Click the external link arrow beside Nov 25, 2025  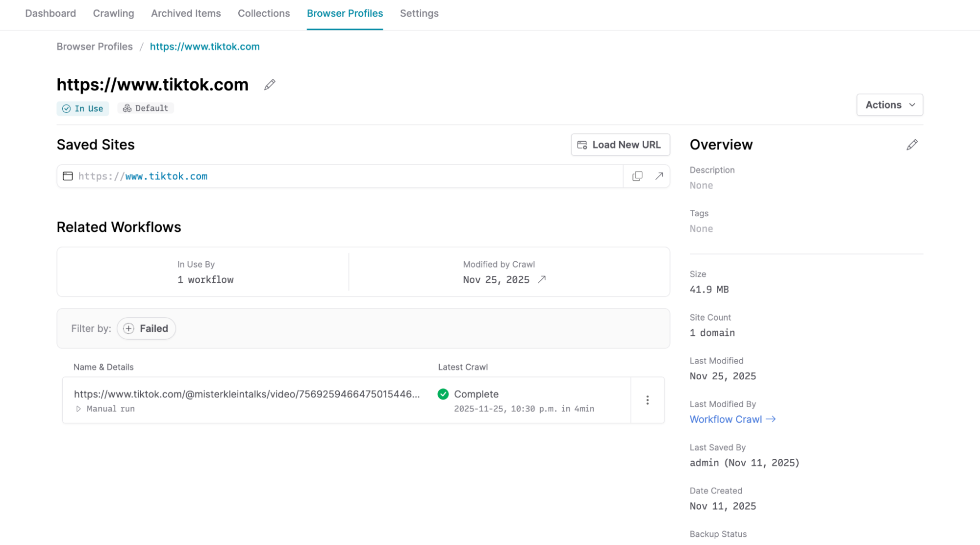[x=542, y=279]
